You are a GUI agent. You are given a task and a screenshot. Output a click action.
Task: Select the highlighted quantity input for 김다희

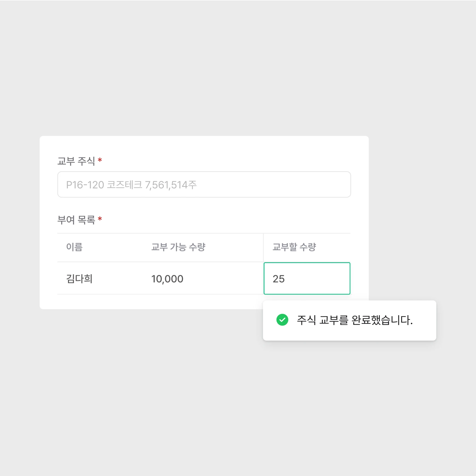click(x=307, y=279)
